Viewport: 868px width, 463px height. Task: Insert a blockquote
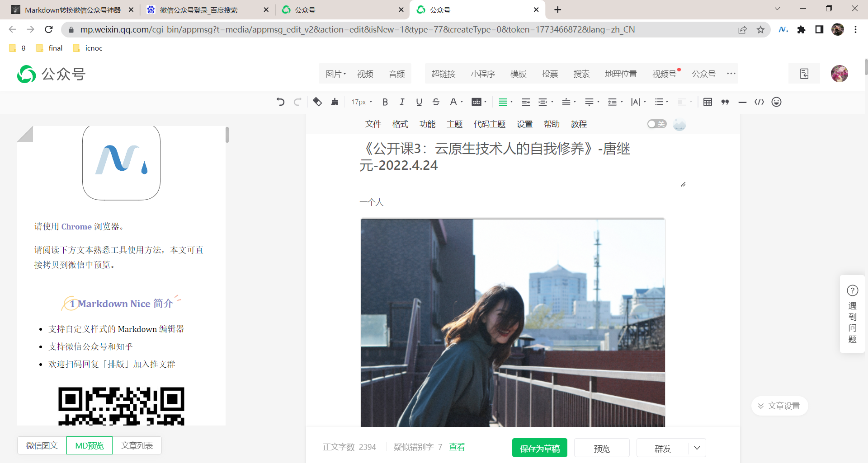pos(725,102)
